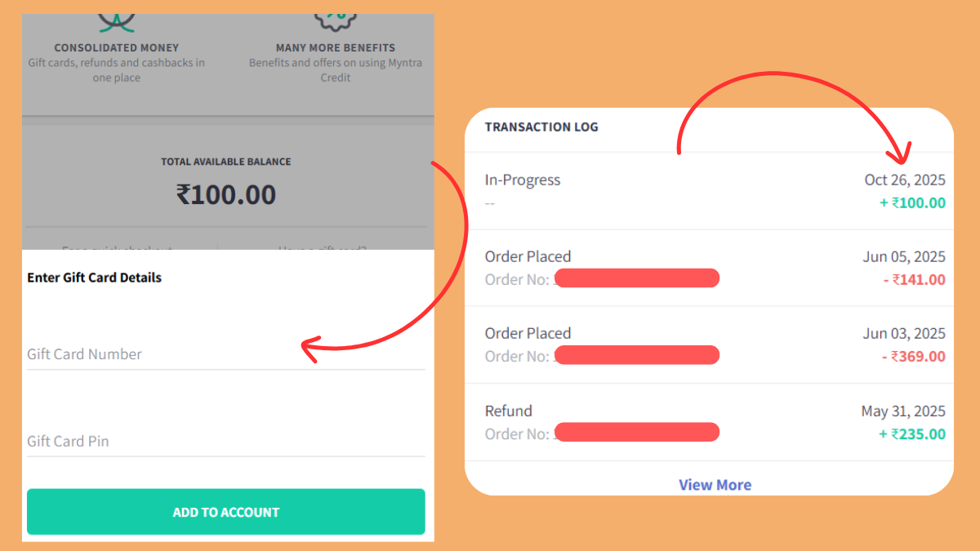
Task: Click the partially hidden gift card prompt
Action: point(322,247)
